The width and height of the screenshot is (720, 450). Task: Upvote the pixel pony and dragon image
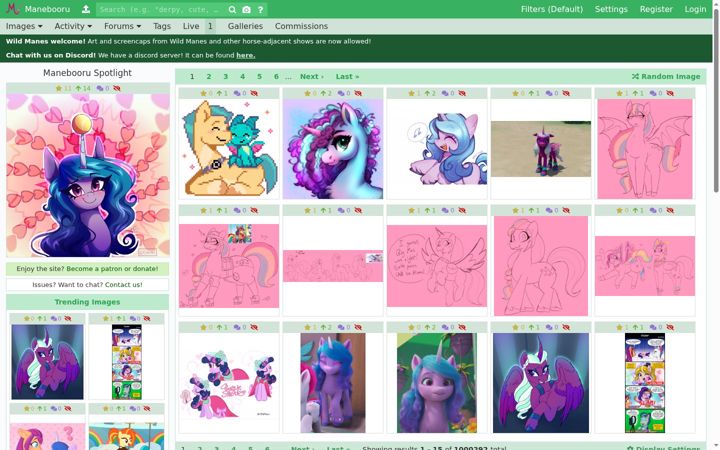point(219,93)
